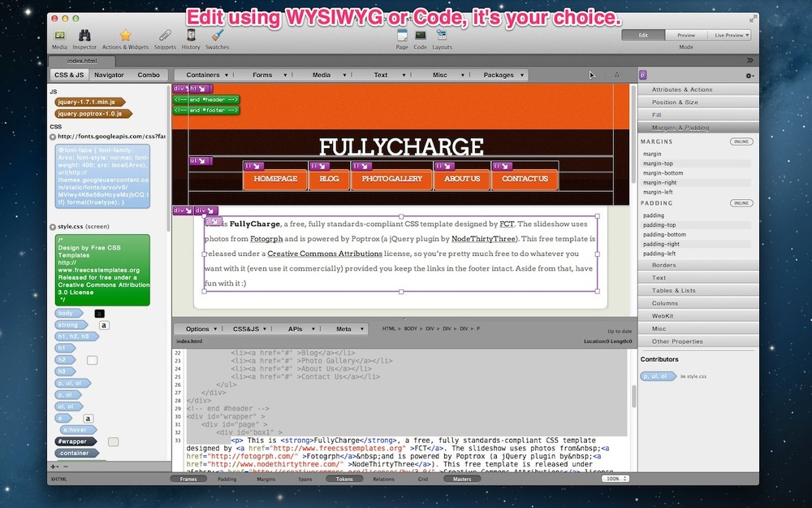Screen dimensions: 812x508
Task: Select the index.html document tab
Action: 82,61
